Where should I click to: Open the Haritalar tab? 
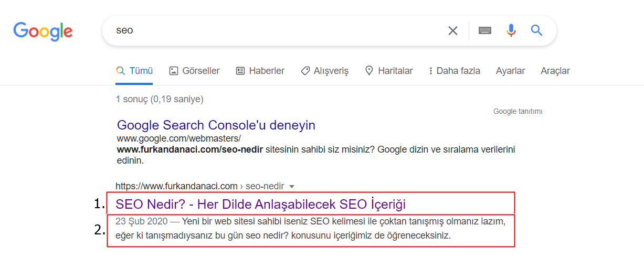pyautogui.click(x=389, y=71)
